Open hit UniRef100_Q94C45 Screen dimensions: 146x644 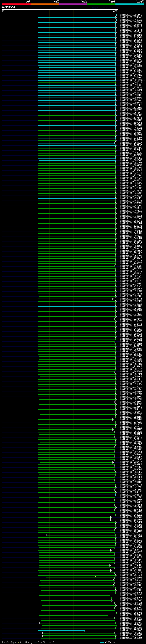pos(131,17)
